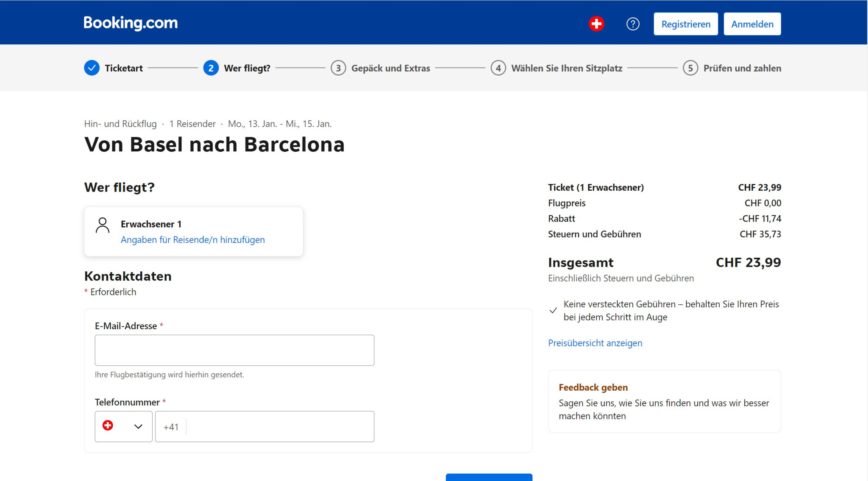Go to the Gepäck und Extras step
The image size is (868, 481).
pyautogui.click(x=390, y=68)
